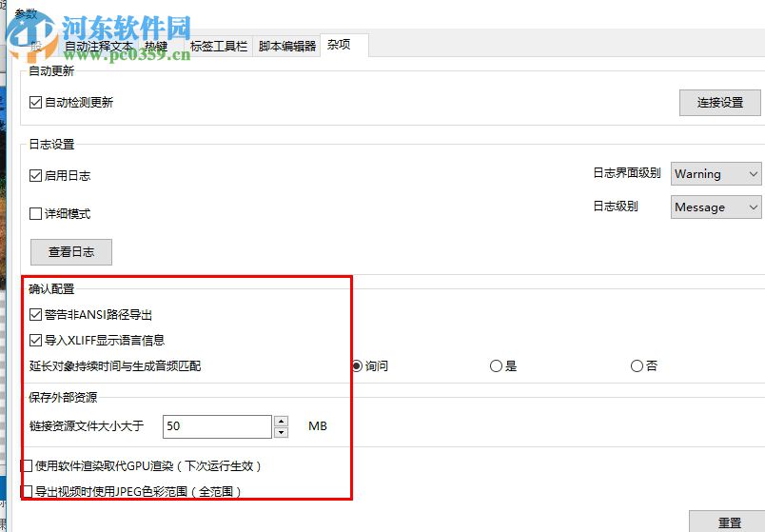Click the MB unit label
765x532 pixels.
tap(318, 426)
